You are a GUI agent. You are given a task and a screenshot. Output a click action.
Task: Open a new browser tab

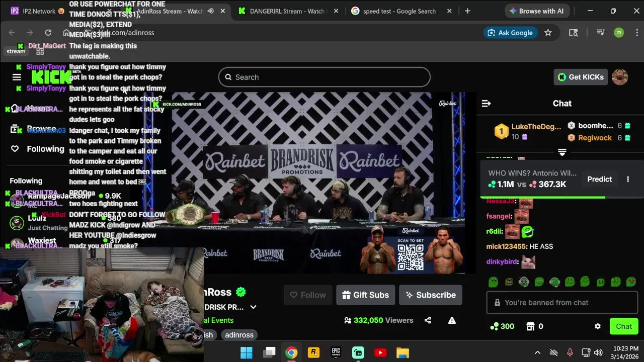[x=467, y=11]
